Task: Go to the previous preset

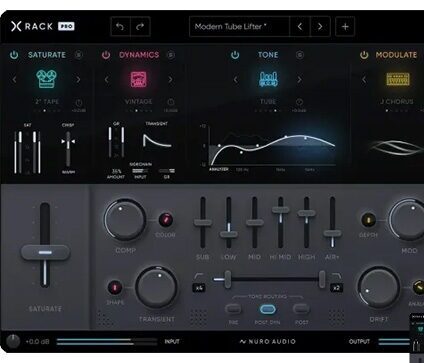Action: [300, 26]
